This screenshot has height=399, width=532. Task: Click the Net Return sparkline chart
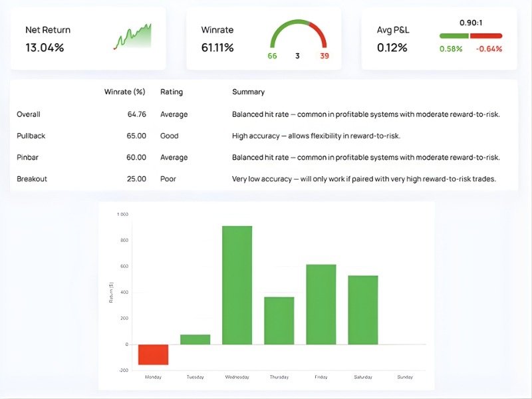coord(132,37)
